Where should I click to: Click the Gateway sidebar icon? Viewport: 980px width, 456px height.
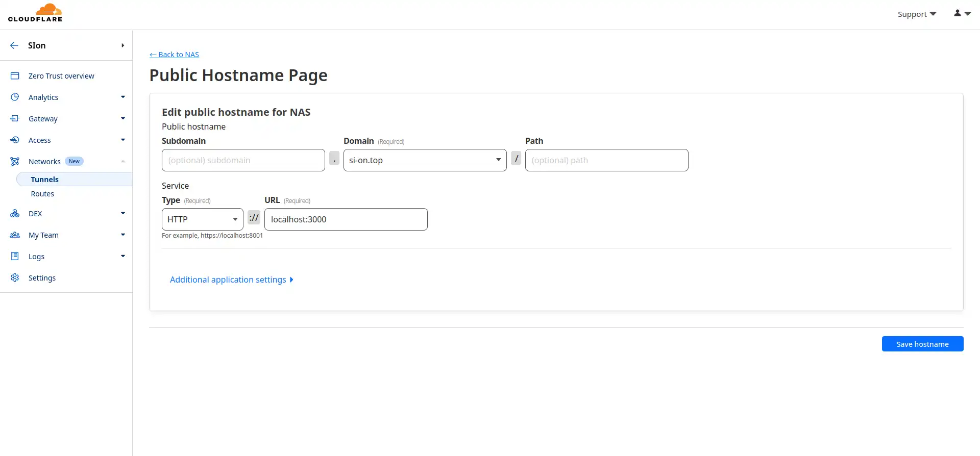point(15,118)
